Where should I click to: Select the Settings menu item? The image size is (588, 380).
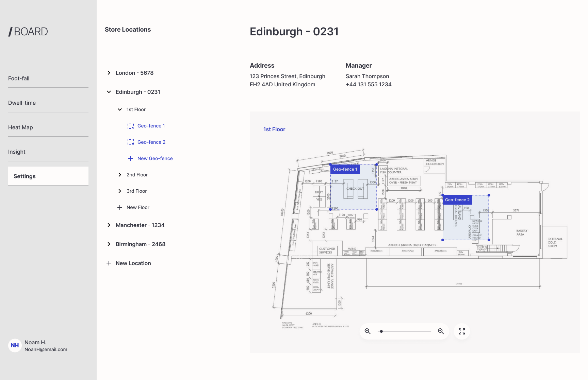48,176
